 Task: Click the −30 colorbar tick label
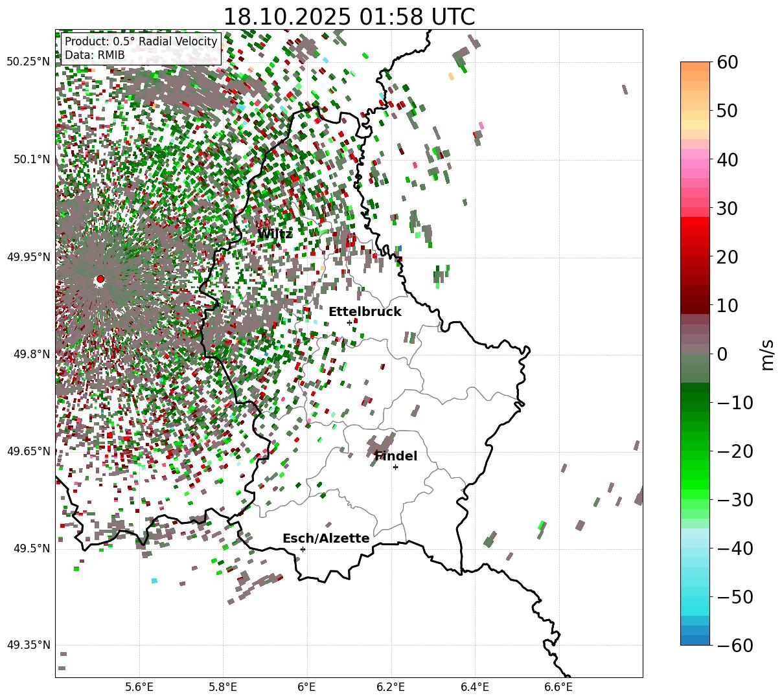click(735, 500)
